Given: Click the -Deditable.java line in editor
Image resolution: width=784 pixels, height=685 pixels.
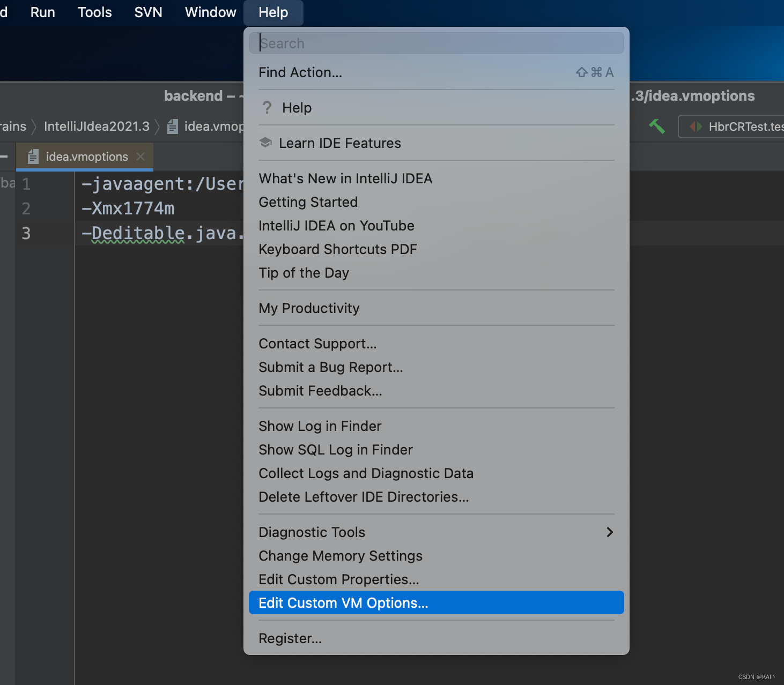Looking at the screenshot, I should (x=162, y=233).
